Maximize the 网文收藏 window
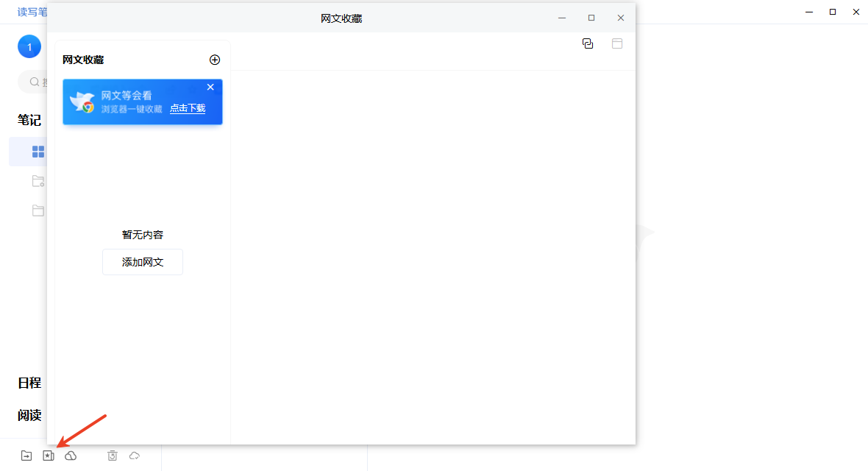This screenshot has height=471, width=868. [591, 18]
